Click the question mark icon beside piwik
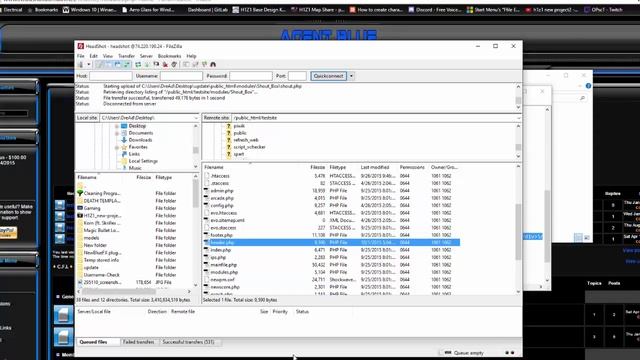The width and height of the screenshot is (640, 360). pyautogui.click(x=229, y=126)
